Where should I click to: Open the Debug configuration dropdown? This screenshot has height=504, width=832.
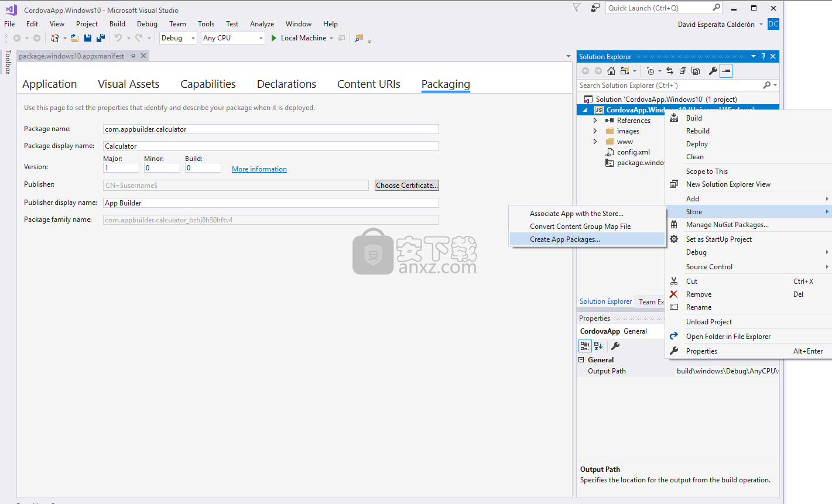coord(193,38)
